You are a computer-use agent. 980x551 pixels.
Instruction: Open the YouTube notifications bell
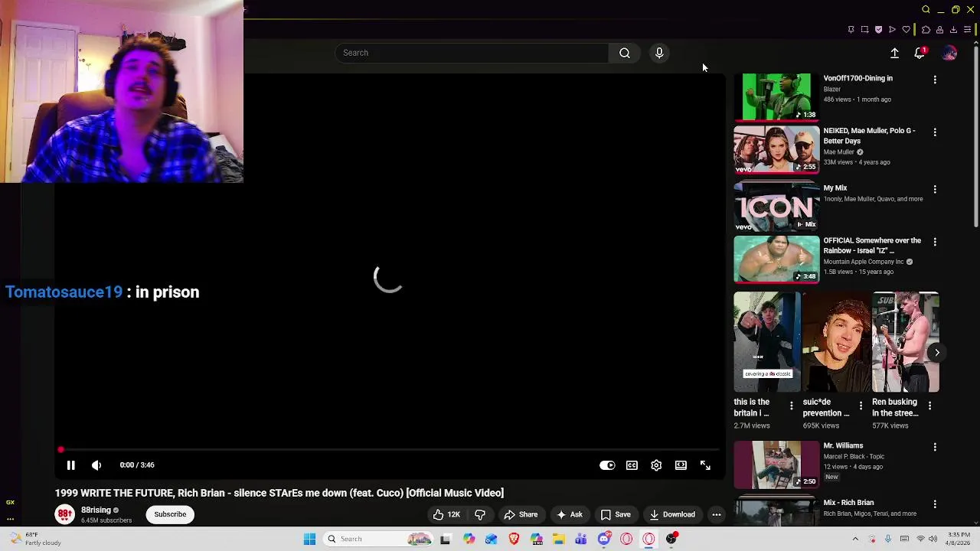click(x=920, y=53)
